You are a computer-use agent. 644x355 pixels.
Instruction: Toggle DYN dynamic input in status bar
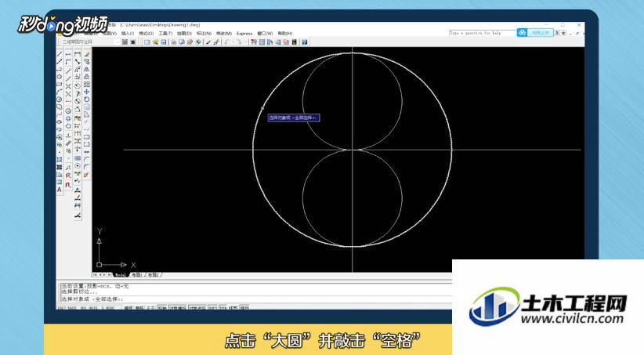(223, 307)
